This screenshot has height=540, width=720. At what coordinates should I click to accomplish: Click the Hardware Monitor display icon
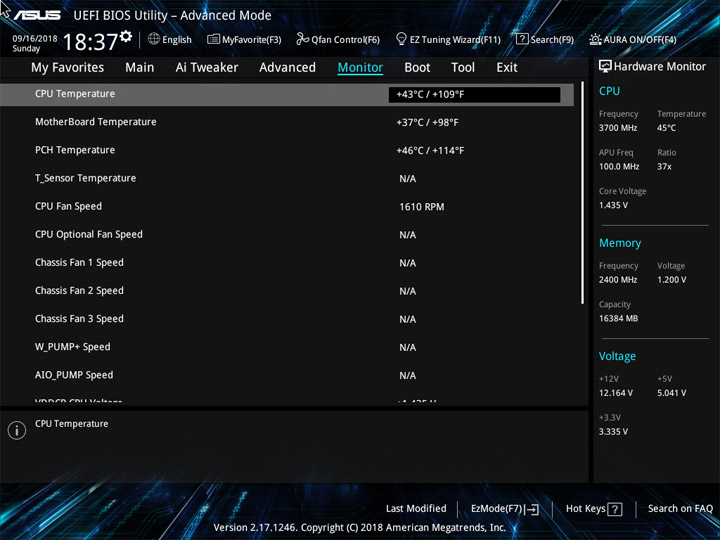pos(605,67)
